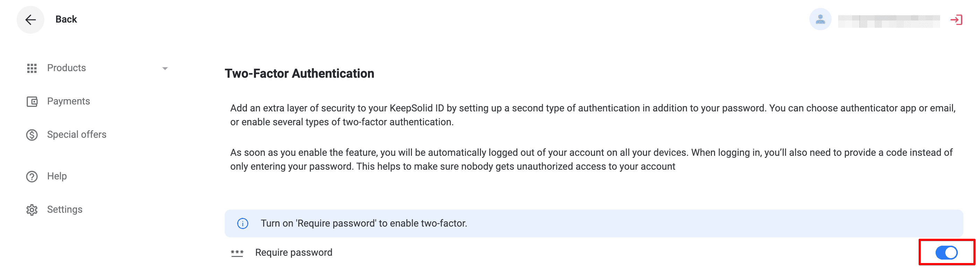980x279 pixels.
Task: Click the red log out icon
Action: click(x=956, y=20)
